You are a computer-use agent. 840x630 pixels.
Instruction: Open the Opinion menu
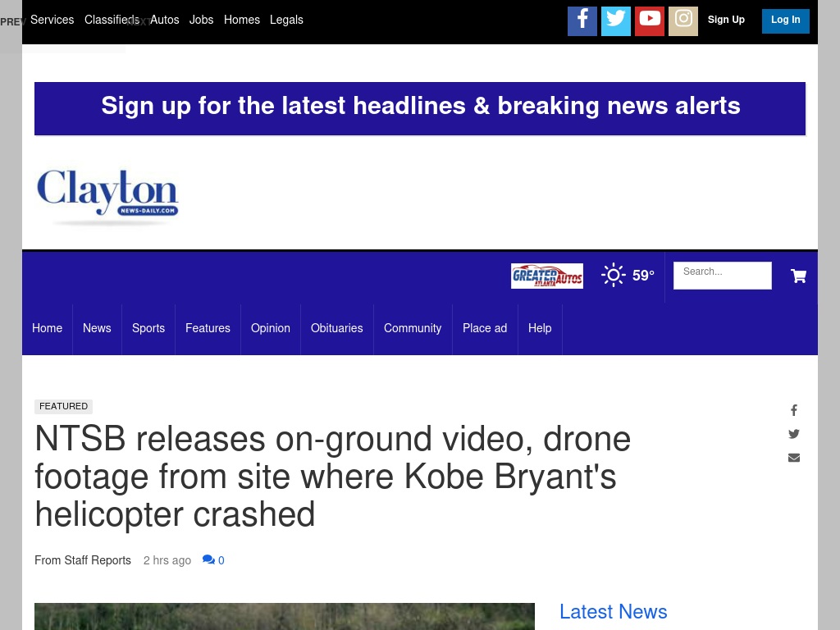tap(271, 328)
